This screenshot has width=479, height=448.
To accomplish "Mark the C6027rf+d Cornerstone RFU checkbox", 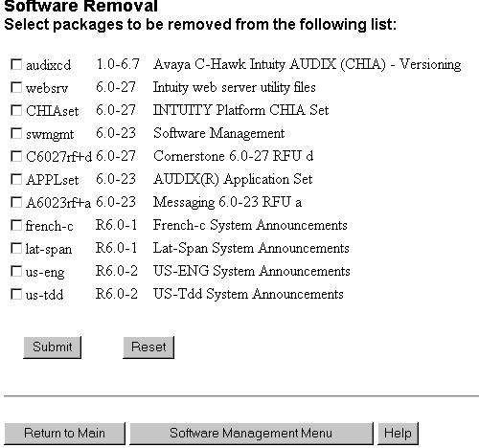I will click(16, 156).
